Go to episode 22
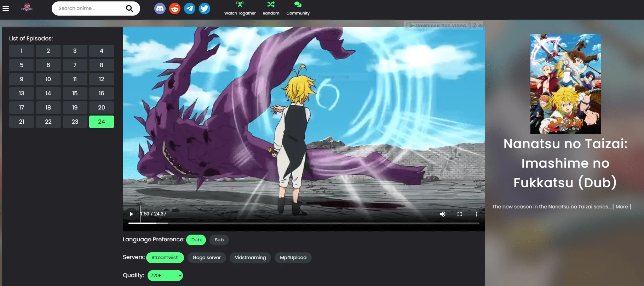The height and width of the screenshot is (286, 644). (48, 122)
